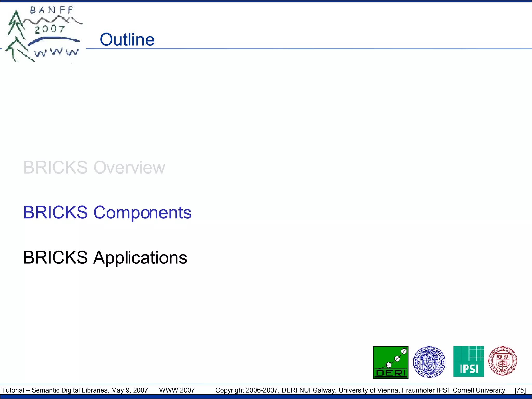Click the copyright notice in the footer
Screen dimensions: 532x399
[x=360, y=390]
